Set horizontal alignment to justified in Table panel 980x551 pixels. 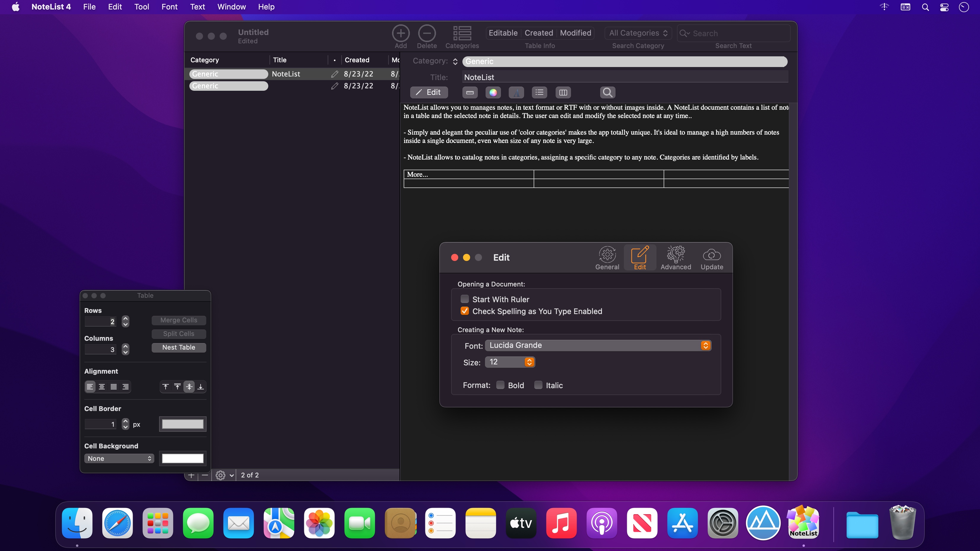tap(113, 387)
